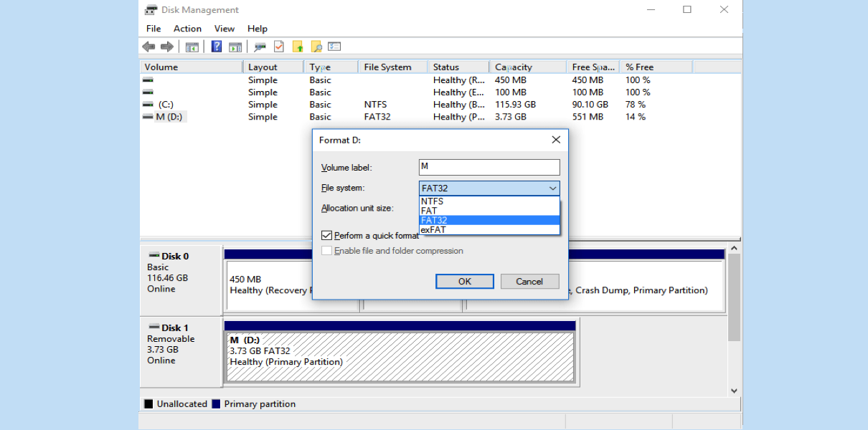Click the Back arrow toolbar icon

[x=148, y=47]
